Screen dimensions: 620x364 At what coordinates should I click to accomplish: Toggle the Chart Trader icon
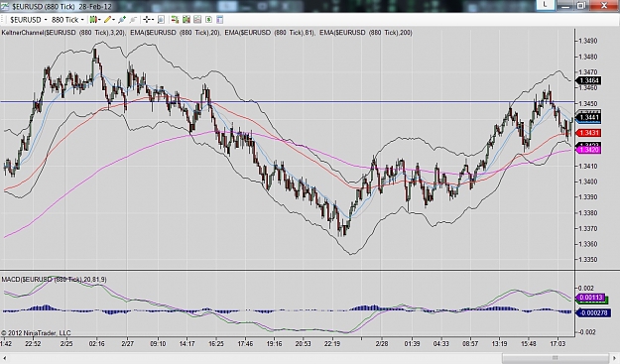click(175, 20)
